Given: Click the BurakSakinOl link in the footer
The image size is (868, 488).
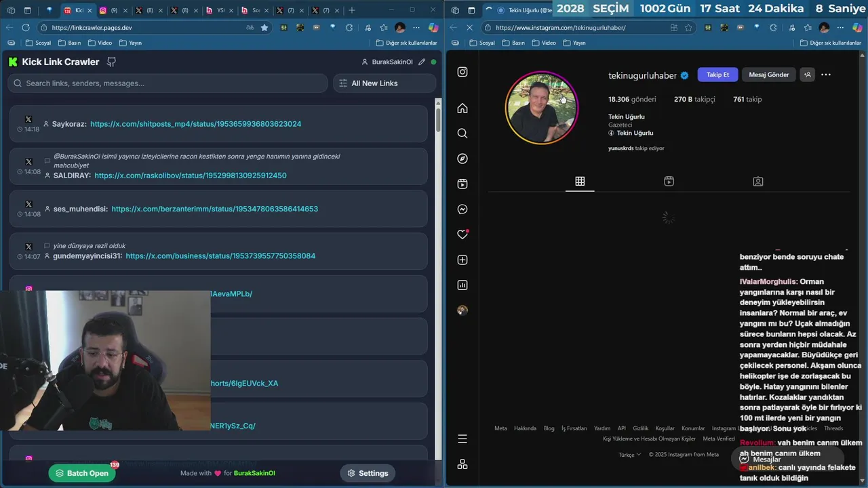Looking at the screenshot, I should pos(254,473).
